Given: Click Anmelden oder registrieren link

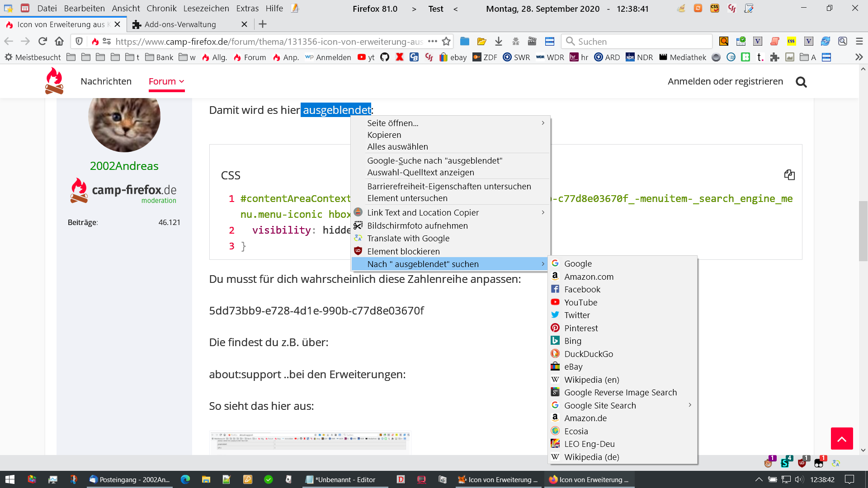Looking at the screenshot, I should 725,81.
